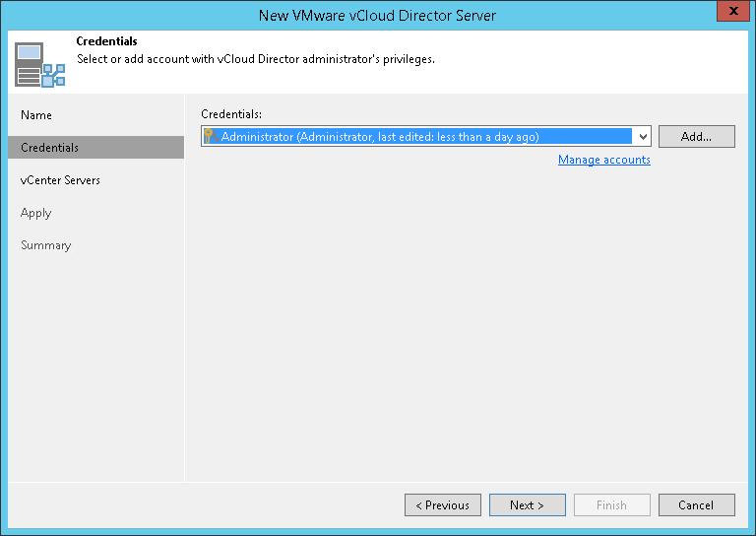Click the key icon in the credentials field
The image size is (756, 536).
(x=209, y=137)
